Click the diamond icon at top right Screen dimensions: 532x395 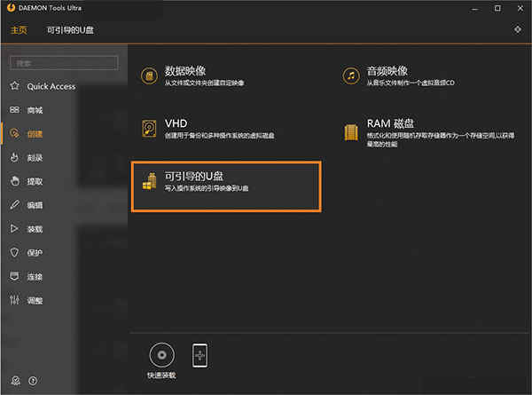click(518, 29)
